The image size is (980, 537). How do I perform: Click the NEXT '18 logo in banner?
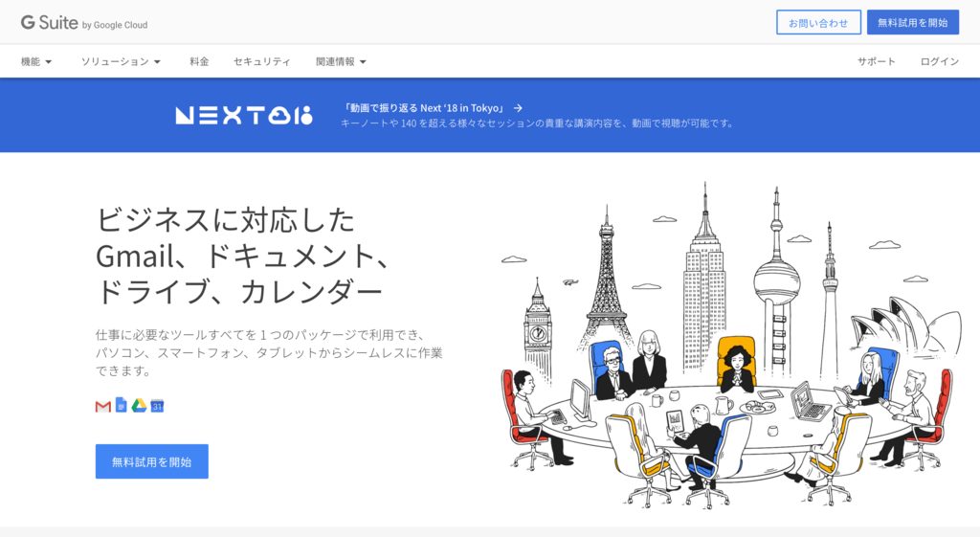[x=244, y=115]
